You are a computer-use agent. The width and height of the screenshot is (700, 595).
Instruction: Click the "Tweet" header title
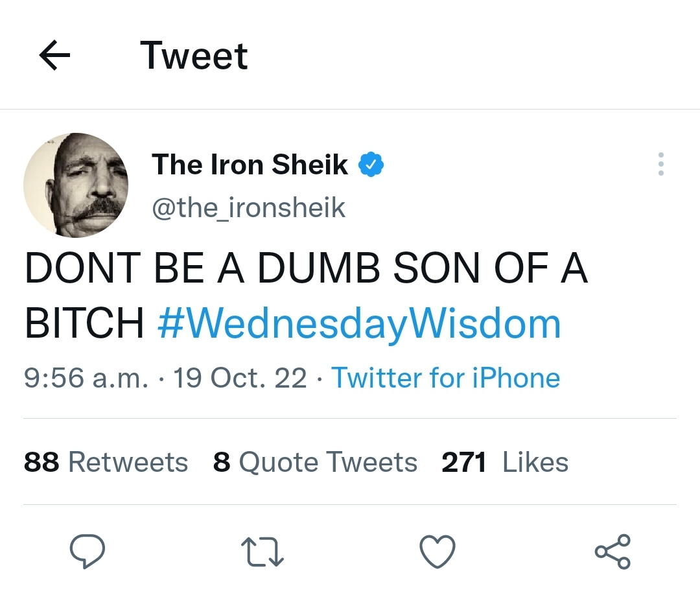point(194,56)
